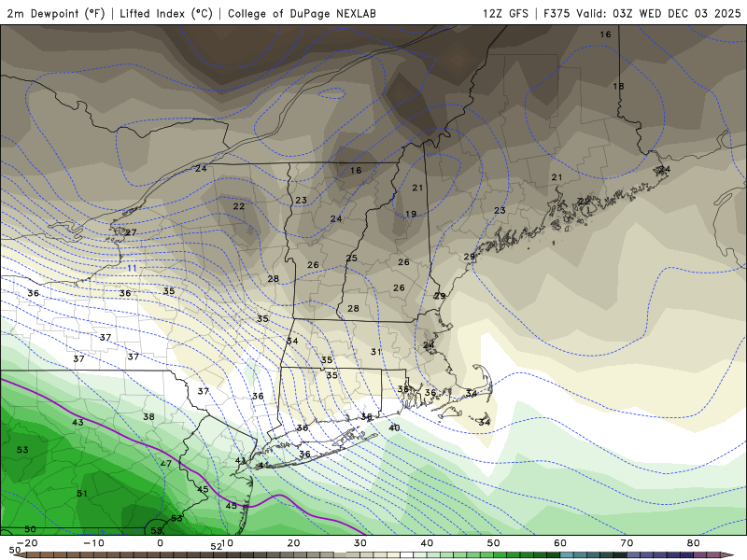Select the "55" dewpoint value at the bottom edge
The width and height of the screenshot is (747, 560).
(156, 530)
